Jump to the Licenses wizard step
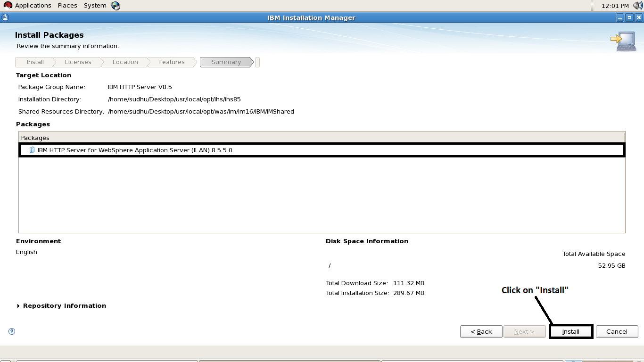The width and height of the screenshot is (644, 362). click(78, 62)
